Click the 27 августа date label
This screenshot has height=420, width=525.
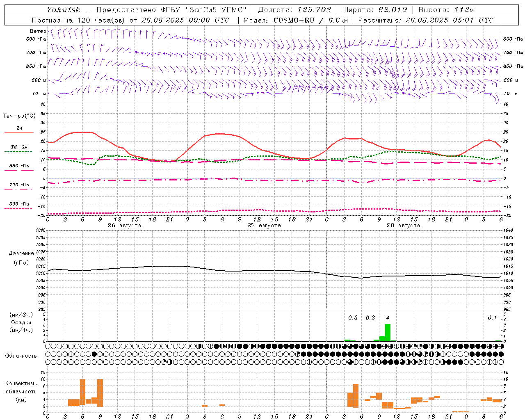point(264,226)
